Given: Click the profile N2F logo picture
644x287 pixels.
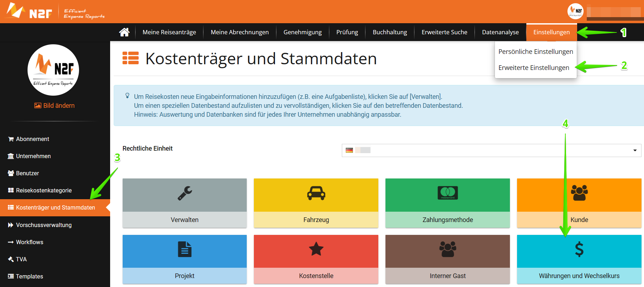Looking at the screenshot, I should click(53, 70).
